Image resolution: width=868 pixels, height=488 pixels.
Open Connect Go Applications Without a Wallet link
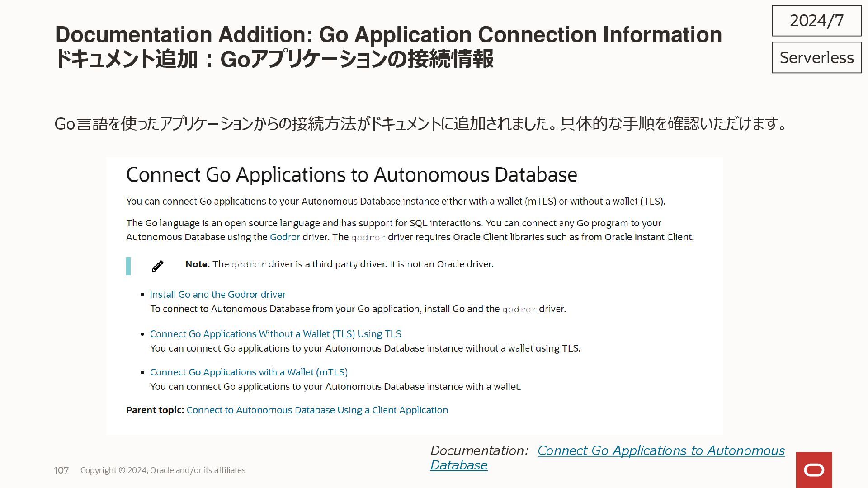[275, 334]
